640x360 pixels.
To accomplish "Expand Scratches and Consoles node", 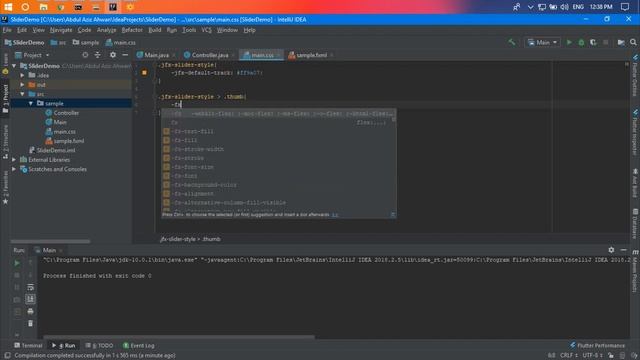I will [14, 169].
